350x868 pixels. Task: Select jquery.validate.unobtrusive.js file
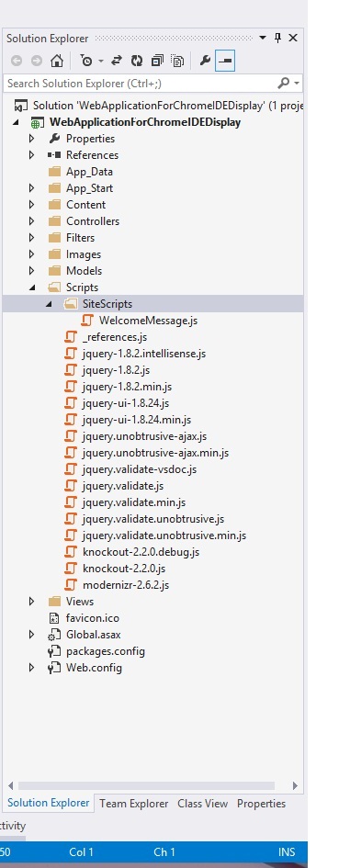pyautogui.click(x=152, y=519)
